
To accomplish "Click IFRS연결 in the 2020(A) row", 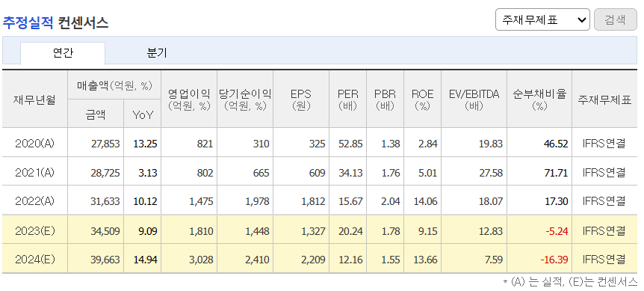I will [604, 144].
